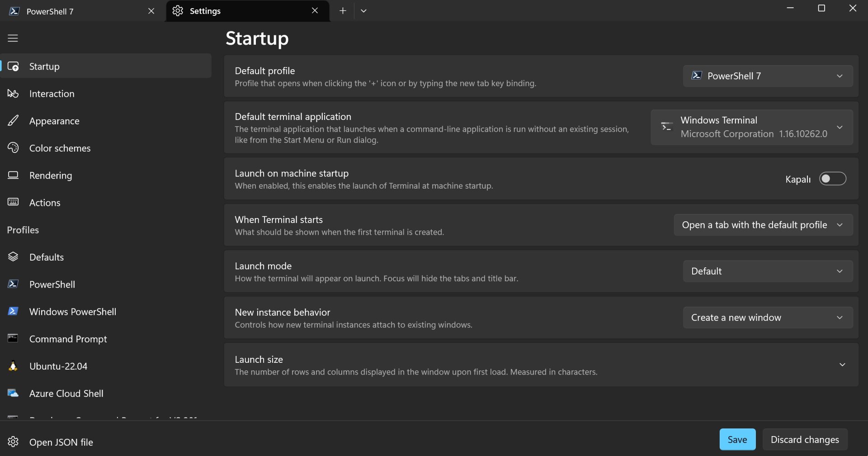This screenshot has height=456, width=868.
Task: Open the Launch mode dropdown
Action: pos(768,271)
